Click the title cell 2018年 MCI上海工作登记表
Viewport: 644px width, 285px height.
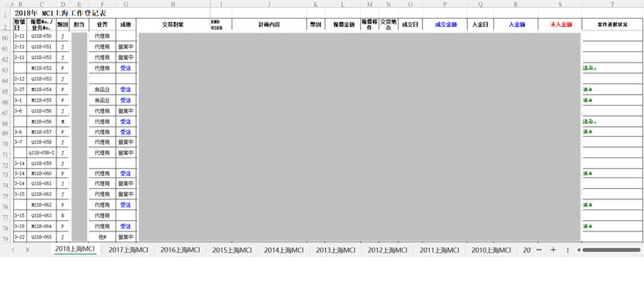60,13
